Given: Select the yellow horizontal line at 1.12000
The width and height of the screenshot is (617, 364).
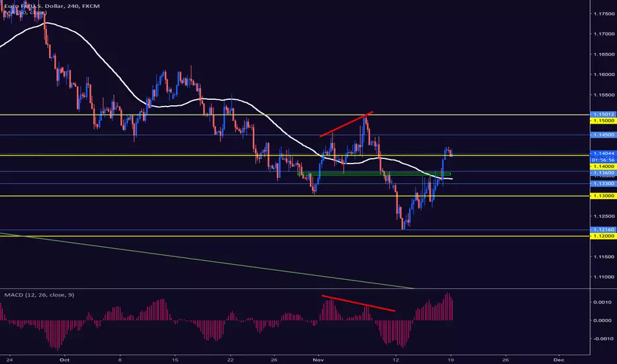Looking at the screenshot, I should point(295,236).
